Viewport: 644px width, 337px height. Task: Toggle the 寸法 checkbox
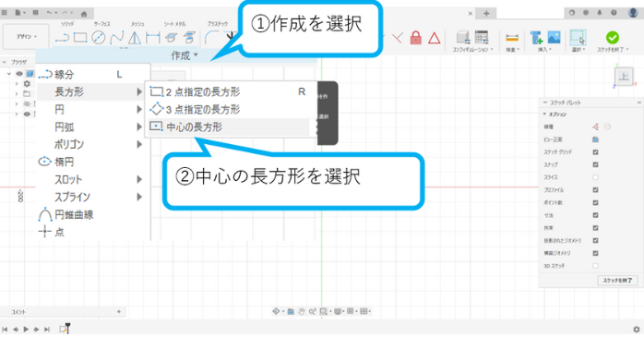(x=595, y=215)
